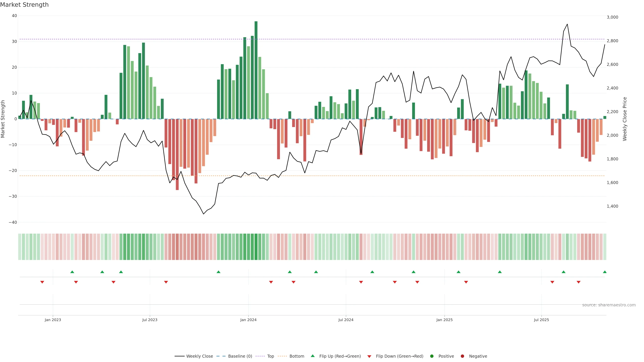
Task: Click the Negative red circle legend icon
Action: coord(462,356)
